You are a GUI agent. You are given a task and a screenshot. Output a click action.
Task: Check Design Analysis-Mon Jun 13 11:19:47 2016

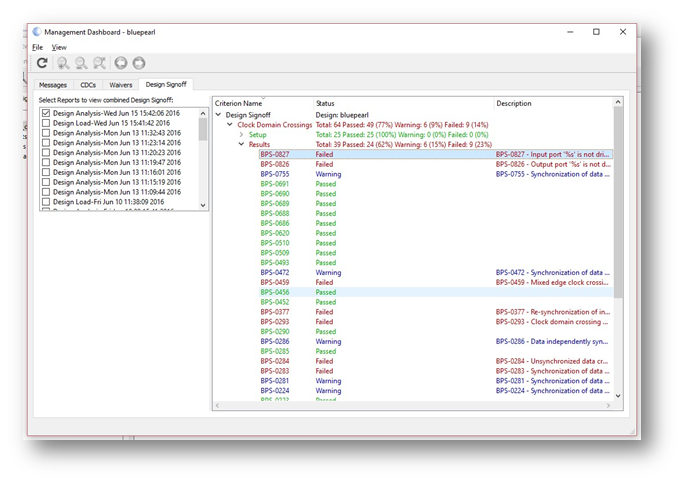46,162
